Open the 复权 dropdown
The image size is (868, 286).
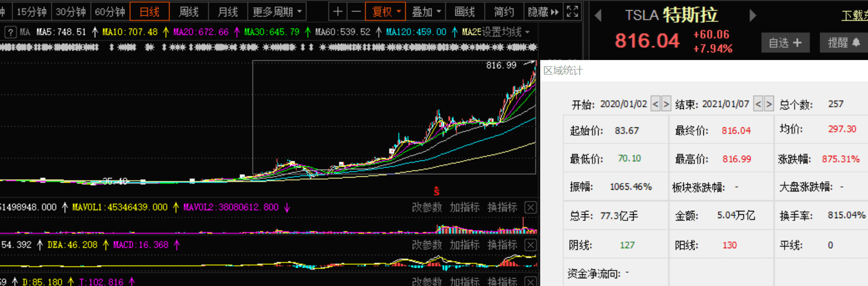click(386, 11)
